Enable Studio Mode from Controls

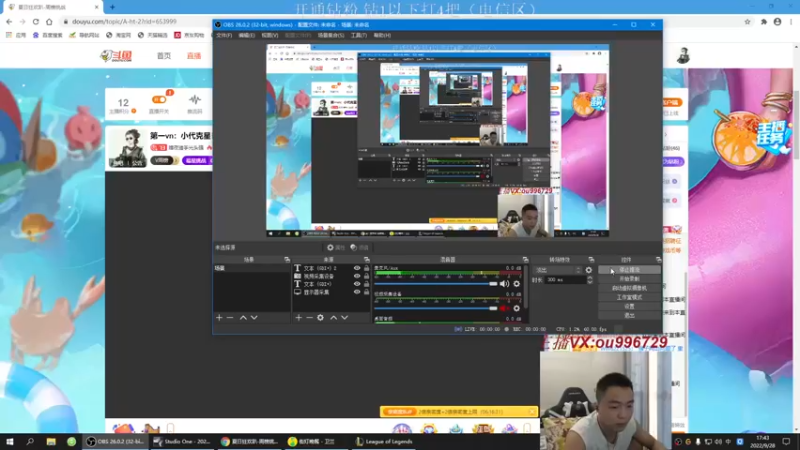pos(629,297)
